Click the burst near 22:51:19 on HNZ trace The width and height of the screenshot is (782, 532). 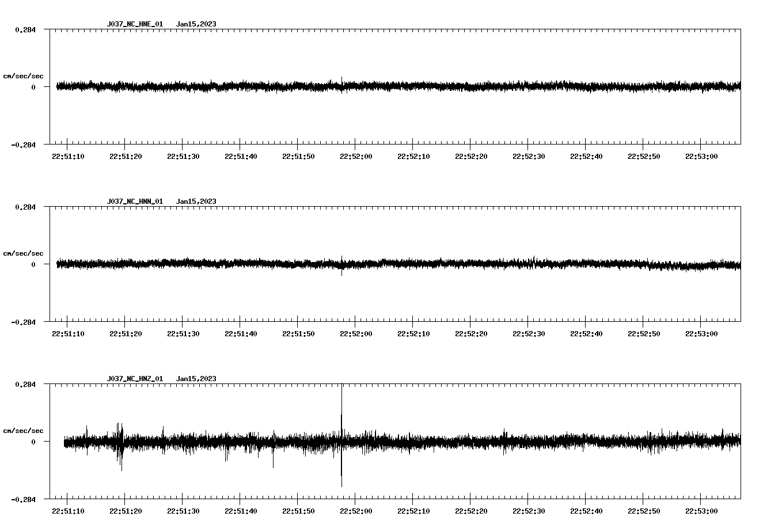coord(120,443)
